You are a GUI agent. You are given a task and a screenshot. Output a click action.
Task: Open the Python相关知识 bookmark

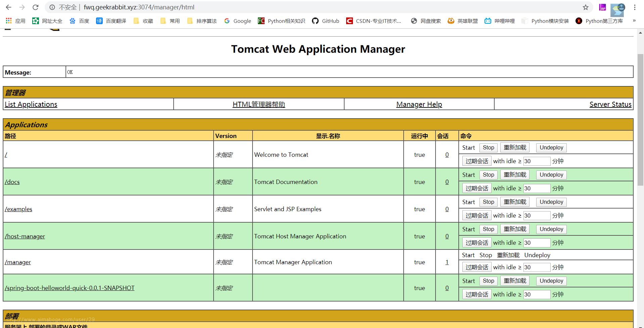[281, 21]
